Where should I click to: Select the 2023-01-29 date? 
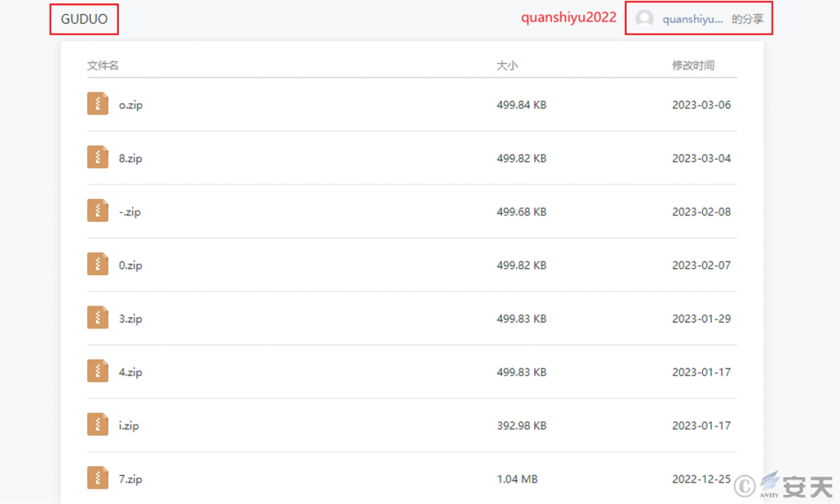click(x=701, y=319)
